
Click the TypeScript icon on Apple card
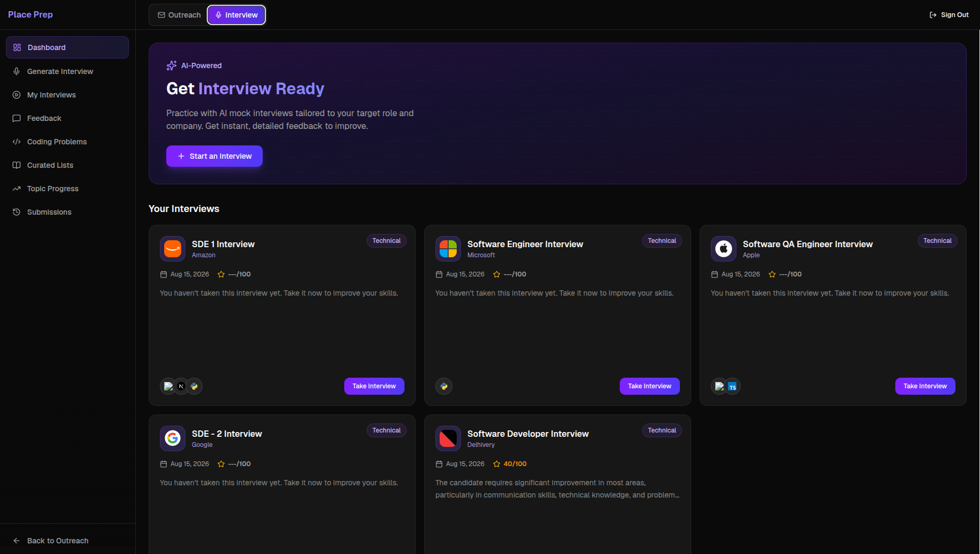(x=732, y=387)
